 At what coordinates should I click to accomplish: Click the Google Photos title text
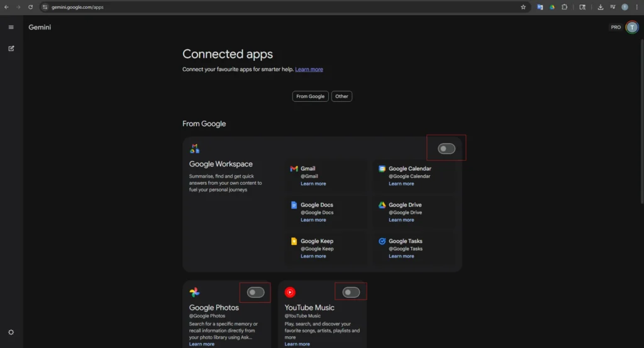pos(214,308)
